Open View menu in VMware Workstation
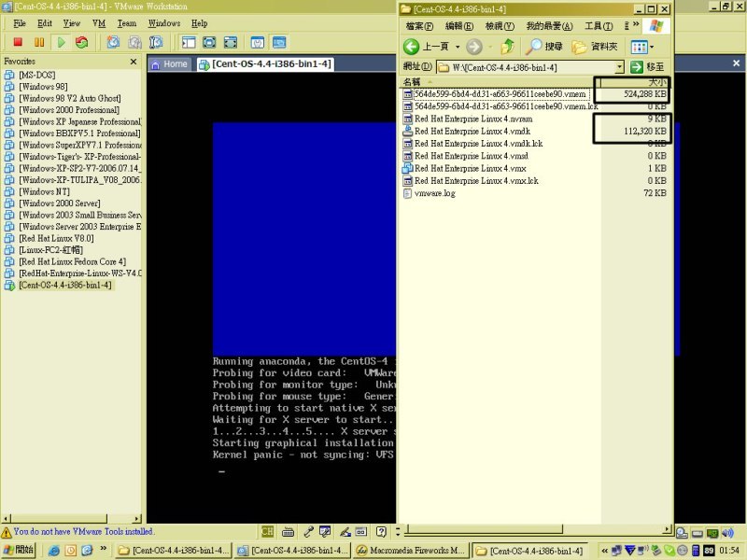The image size is (747, 560). click(x=72, y=23)
